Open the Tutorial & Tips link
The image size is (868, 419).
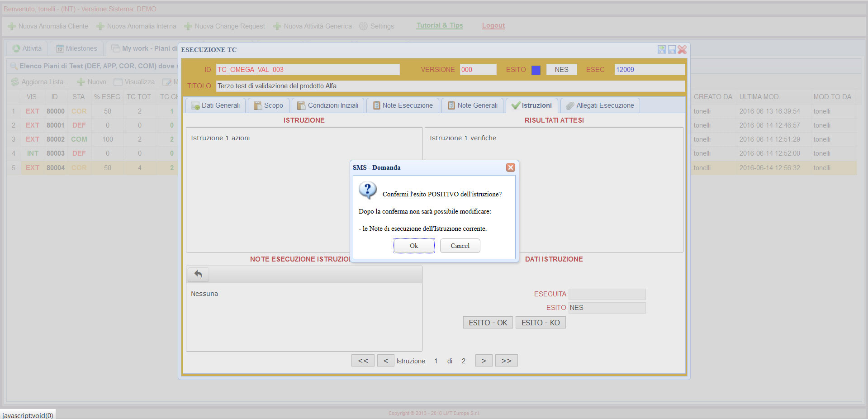click(440, 25)
